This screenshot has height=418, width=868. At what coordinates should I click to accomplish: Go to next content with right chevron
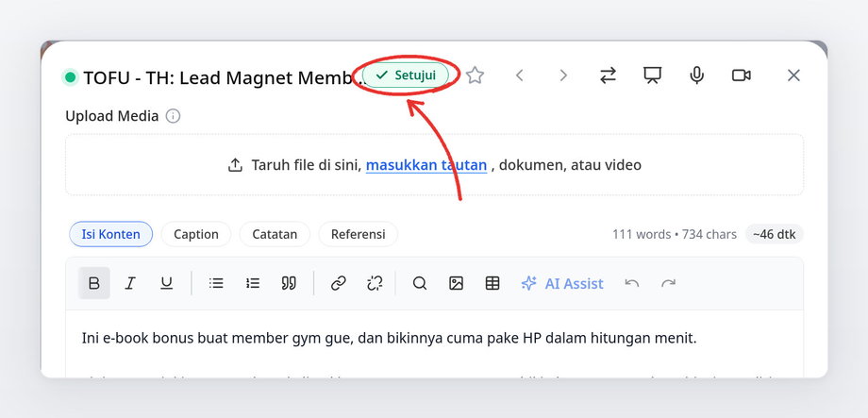pos(563,75)
